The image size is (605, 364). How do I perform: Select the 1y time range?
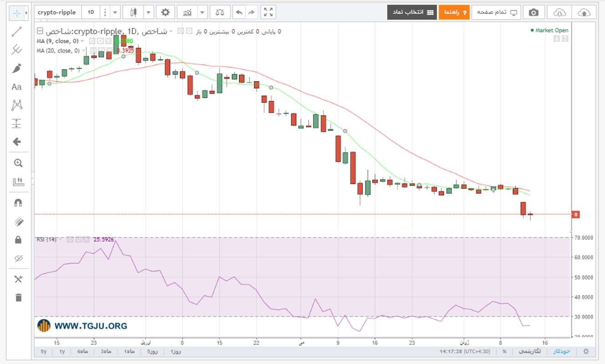(62, 352)
